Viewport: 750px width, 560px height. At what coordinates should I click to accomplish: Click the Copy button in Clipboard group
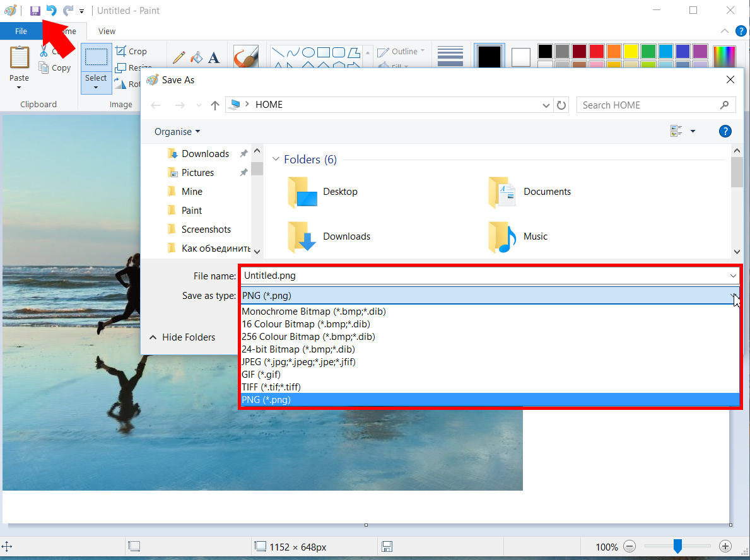click(55, 68)
